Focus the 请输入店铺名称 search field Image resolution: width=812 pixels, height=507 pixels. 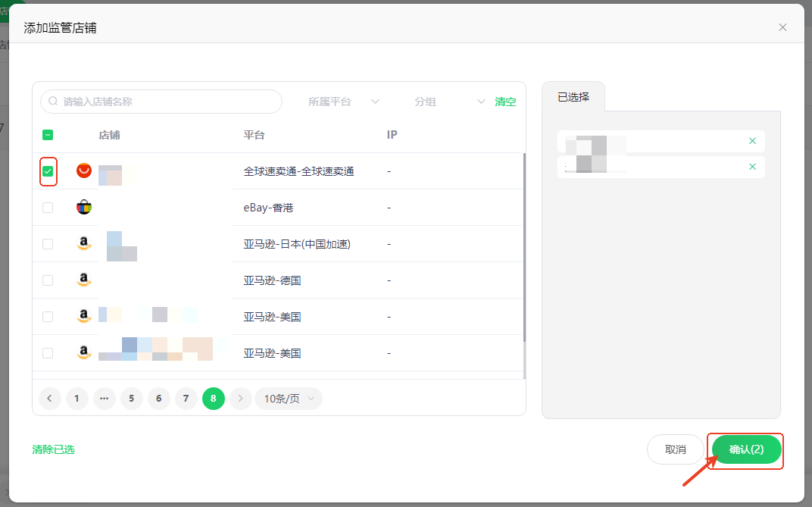pos(161,102)
